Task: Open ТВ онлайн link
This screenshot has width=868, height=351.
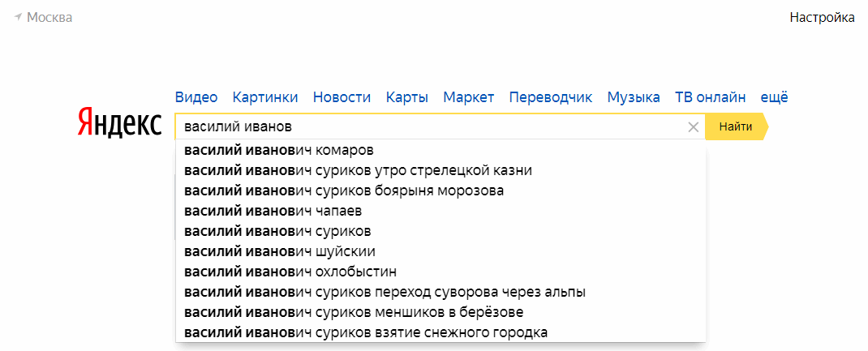Action: point(710,97)
